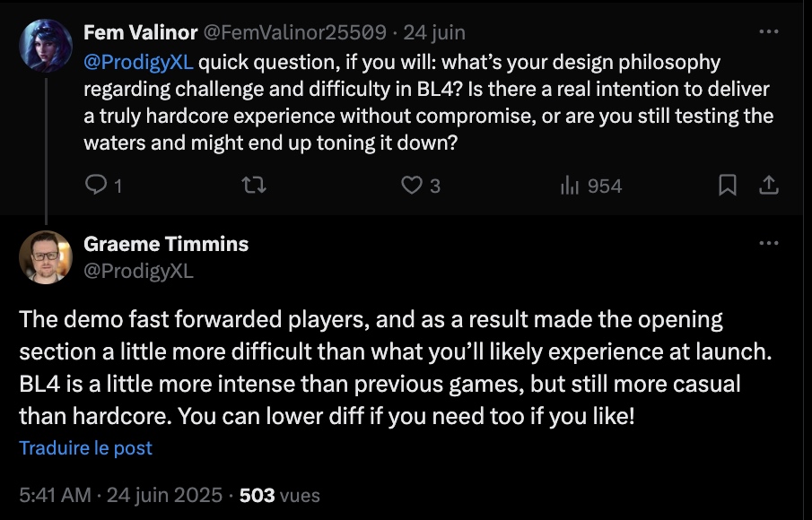Repost Fem Valinor's question
Image resolution: width=812 pixels, height=520 pixels.
(254, 185)
